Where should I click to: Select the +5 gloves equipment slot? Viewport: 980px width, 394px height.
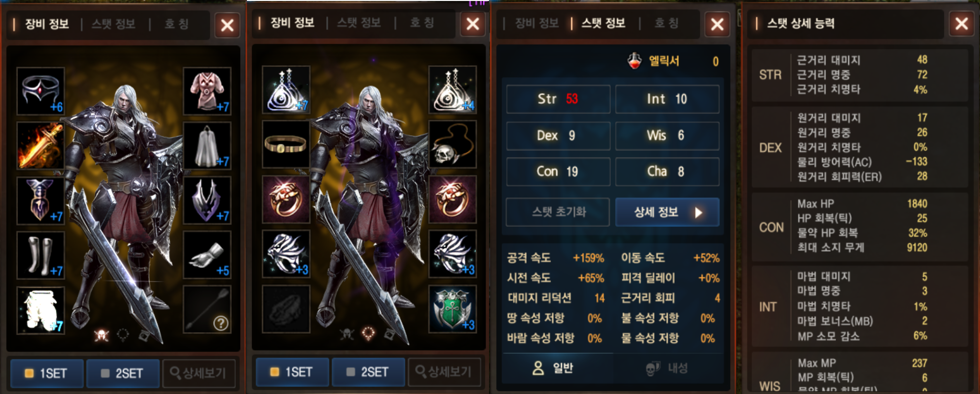coord(207,255)
